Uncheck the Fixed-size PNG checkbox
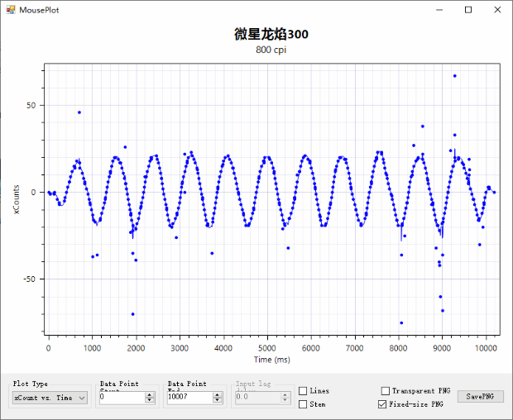 coord(382,404)
